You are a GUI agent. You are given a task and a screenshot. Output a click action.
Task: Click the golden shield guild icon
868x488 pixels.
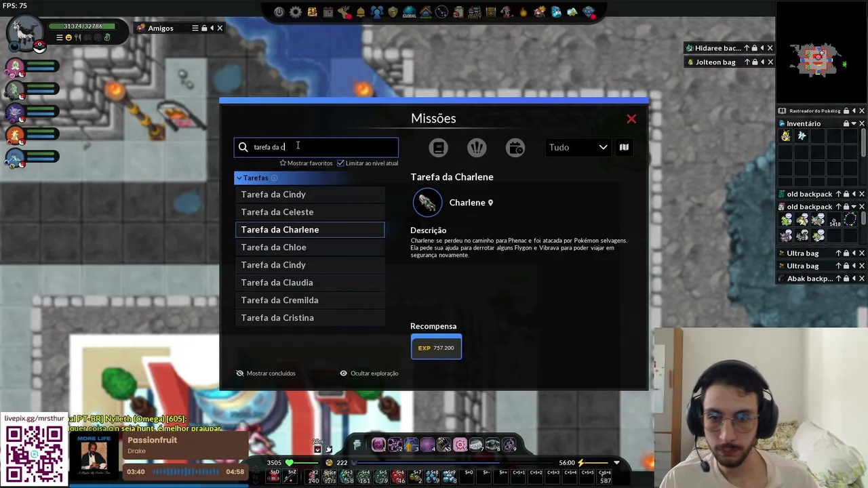(393, 12)
